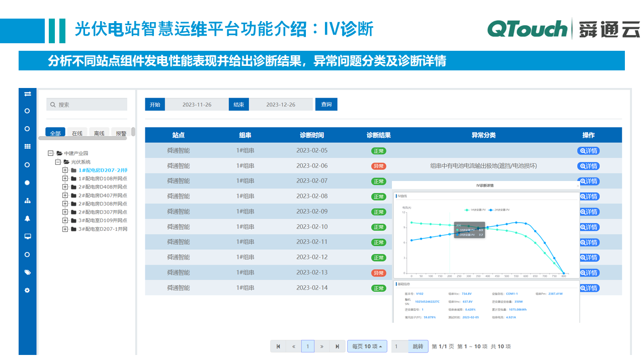Open the data transfer icon atop the sidebar

[x=27, y=94]
